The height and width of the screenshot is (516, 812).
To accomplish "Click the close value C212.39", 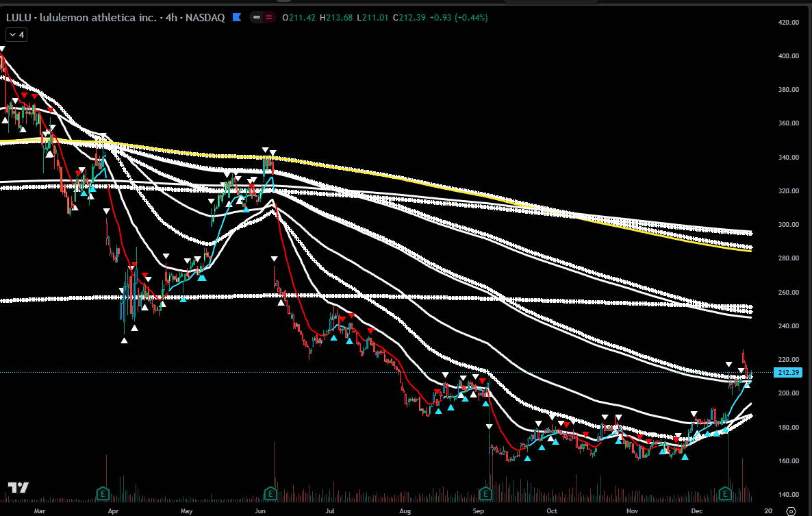I will tap(409, 18).
